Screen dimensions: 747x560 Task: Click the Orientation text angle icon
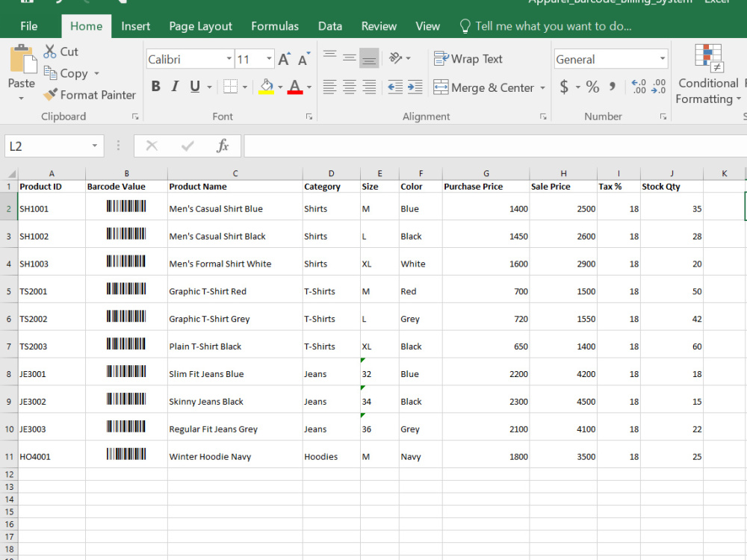395,58
